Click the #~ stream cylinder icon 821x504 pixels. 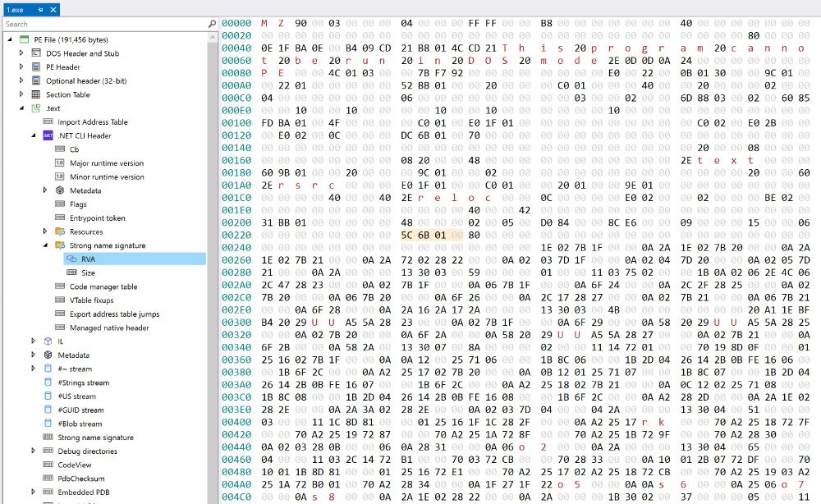[x=48, y=369]
